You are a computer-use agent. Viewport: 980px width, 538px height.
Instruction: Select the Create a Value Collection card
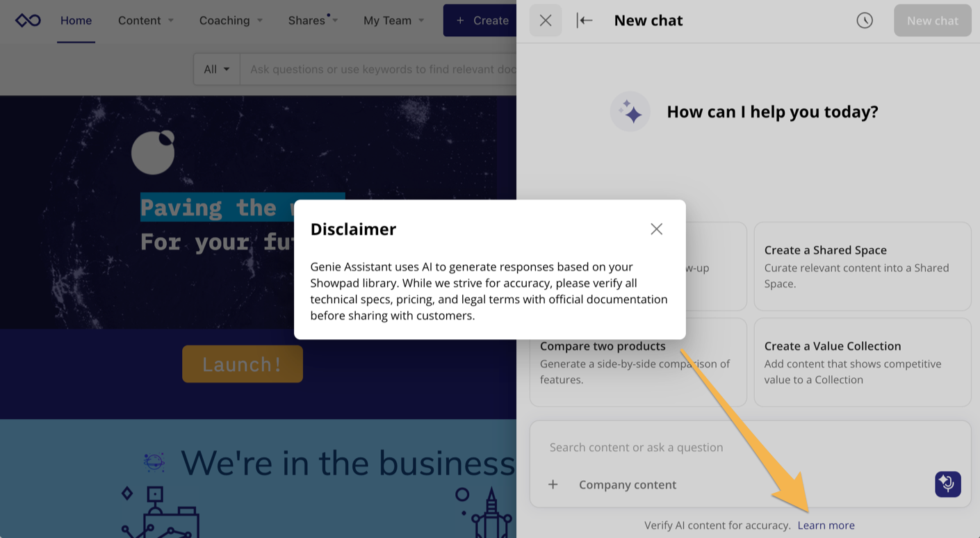pos(862,362)
